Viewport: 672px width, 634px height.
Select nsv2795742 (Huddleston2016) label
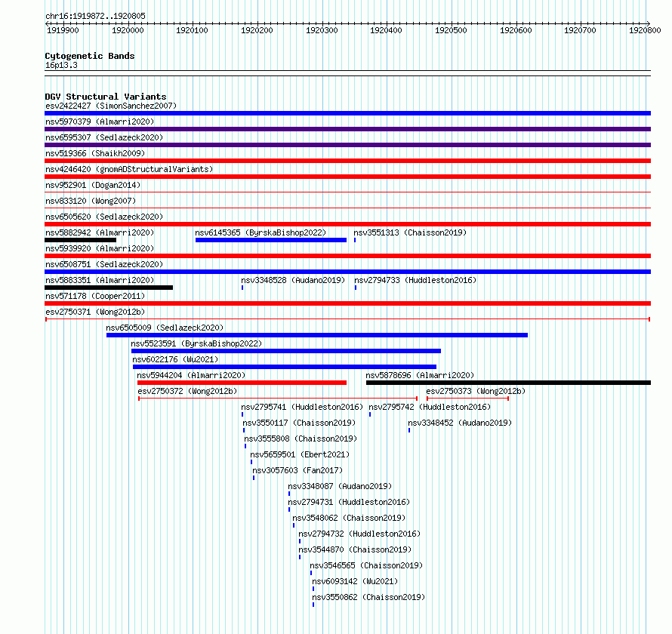pos(430,407)
